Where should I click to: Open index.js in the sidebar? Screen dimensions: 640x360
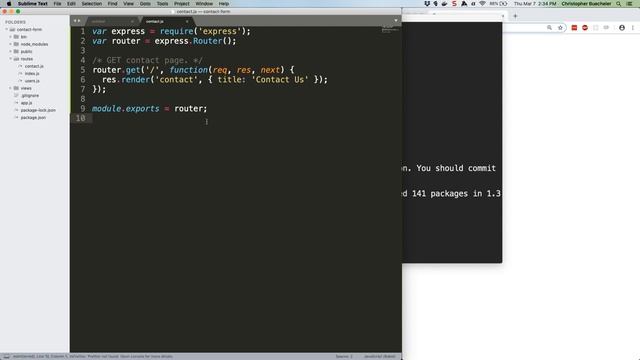click(32, 73)
